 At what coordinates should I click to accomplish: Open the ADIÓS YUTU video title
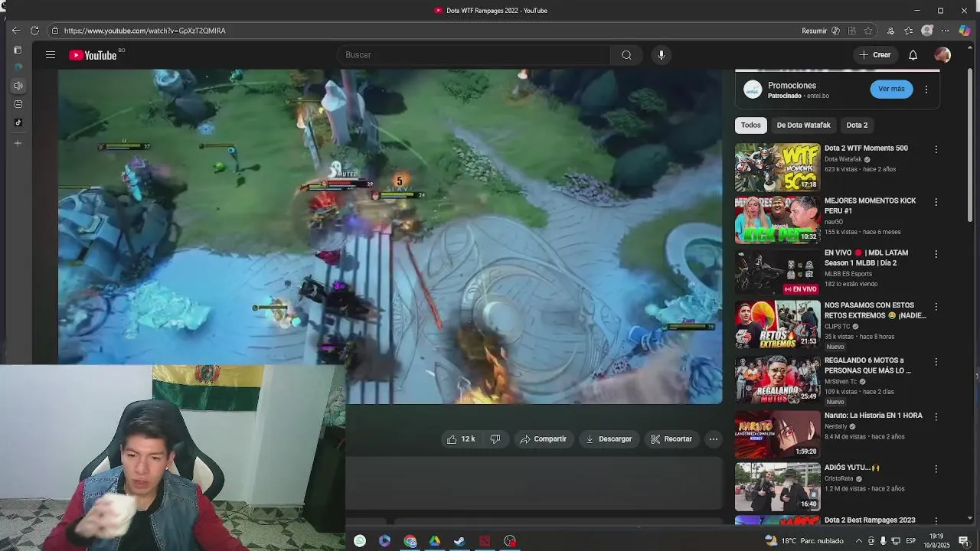tap(852, 468)
